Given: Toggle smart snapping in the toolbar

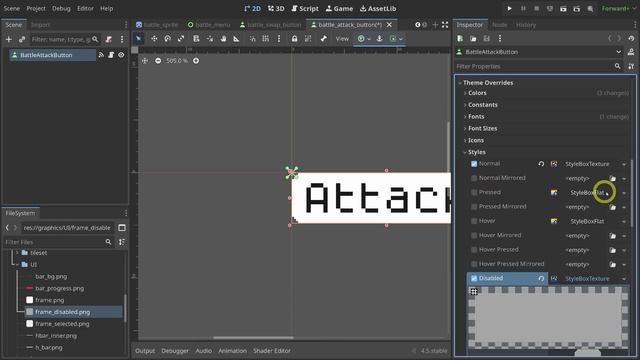Looking at the screenshot, I should [252, 39].
